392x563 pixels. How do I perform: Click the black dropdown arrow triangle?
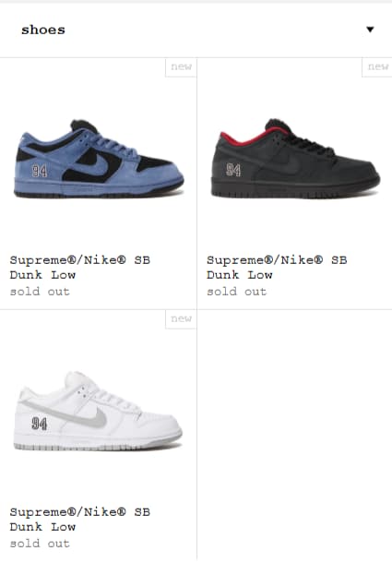click(x=370, y=30)
